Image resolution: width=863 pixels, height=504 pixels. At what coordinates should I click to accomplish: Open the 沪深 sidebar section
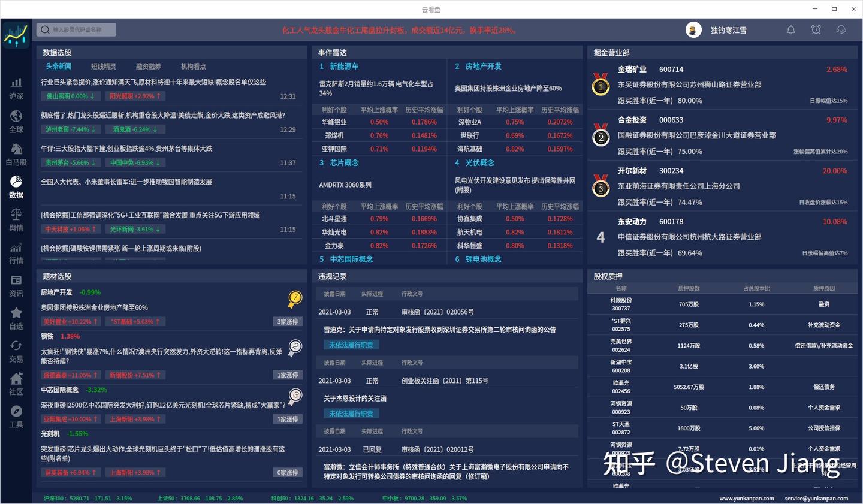click(x=16, y=88)
